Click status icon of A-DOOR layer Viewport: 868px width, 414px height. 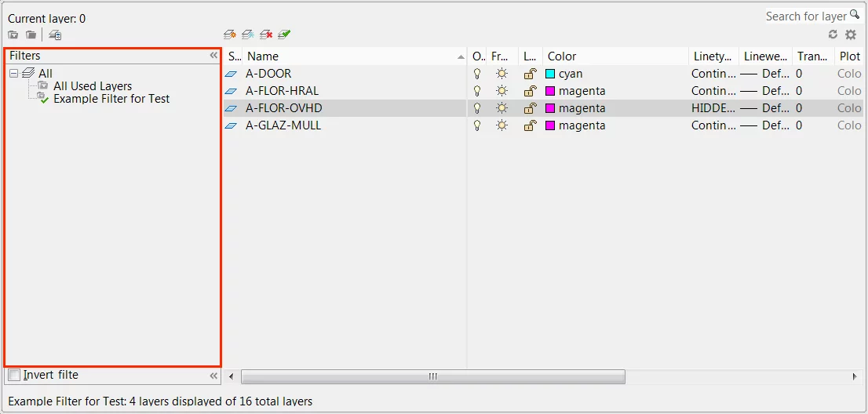tap(232, 74)
